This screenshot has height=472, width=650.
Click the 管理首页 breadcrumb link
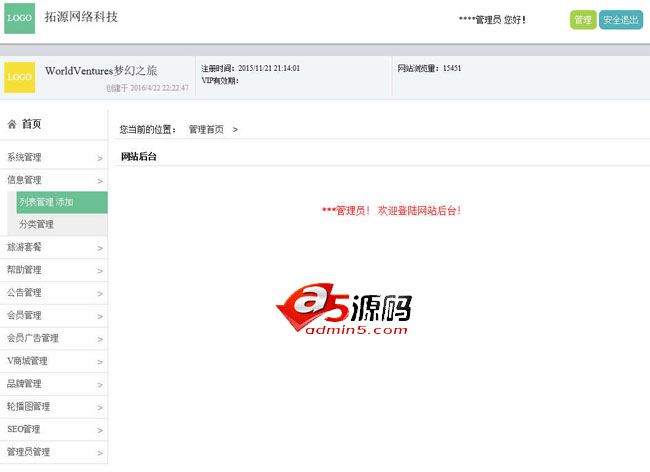click(x=206, y=130)
